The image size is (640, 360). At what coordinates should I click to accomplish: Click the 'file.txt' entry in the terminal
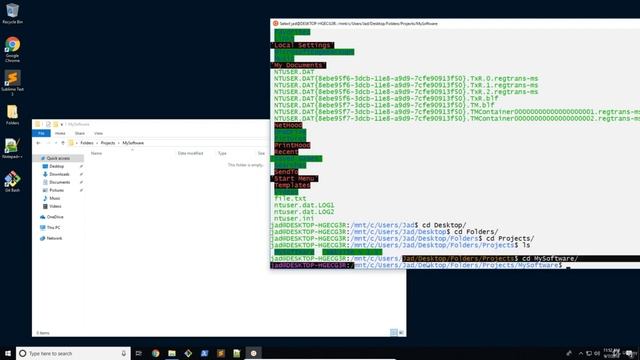pyautogui.click(x=290, y=199)
